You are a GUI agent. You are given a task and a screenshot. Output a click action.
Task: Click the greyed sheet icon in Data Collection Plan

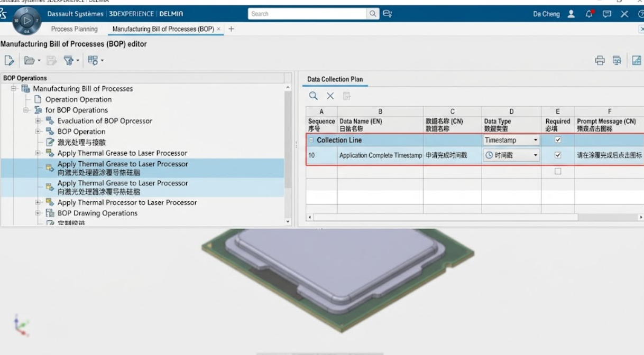coord(347,96)
